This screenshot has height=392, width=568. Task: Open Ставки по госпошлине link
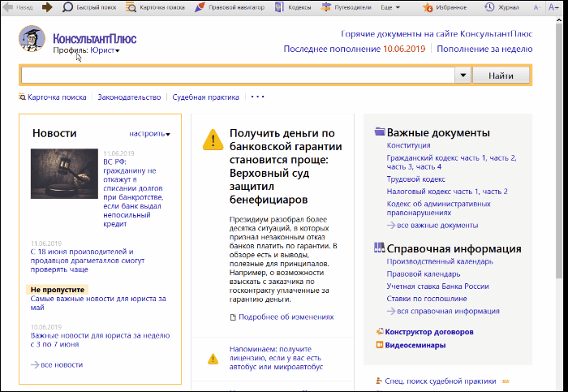427,299
